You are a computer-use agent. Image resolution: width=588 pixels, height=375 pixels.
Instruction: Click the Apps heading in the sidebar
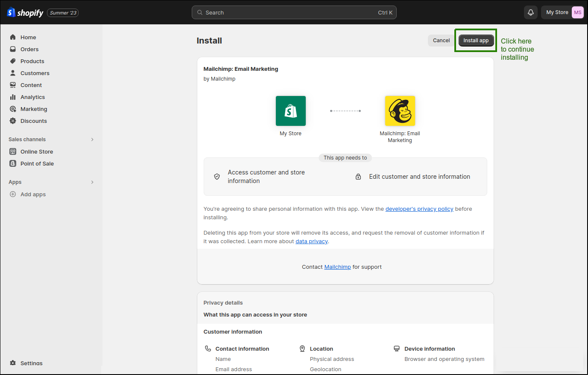[15, 182]
